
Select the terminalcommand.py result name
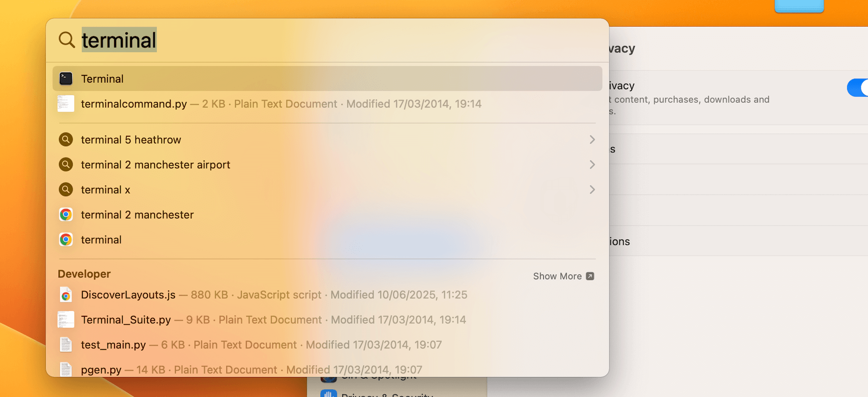click(134, 104)
